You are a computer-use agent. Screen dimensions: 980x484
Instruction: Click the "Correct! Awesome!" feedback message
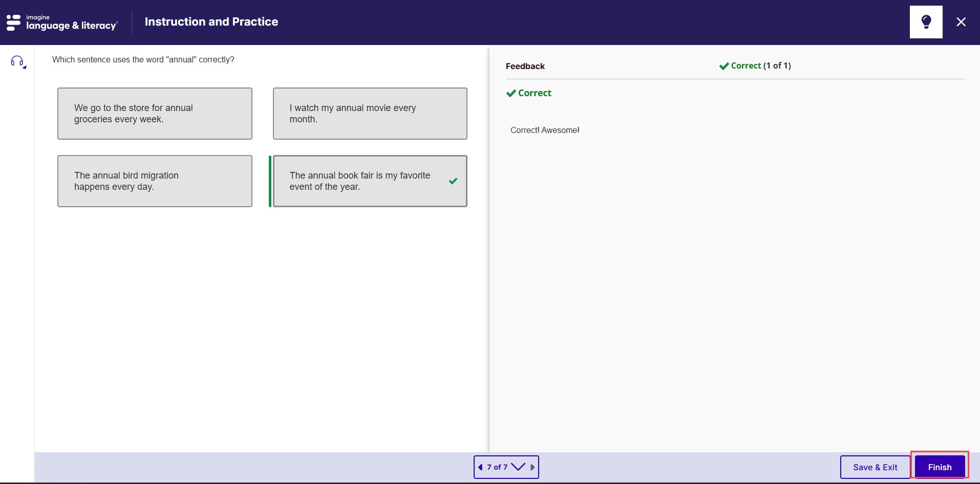pyautogui.click(x=545, y=130)
